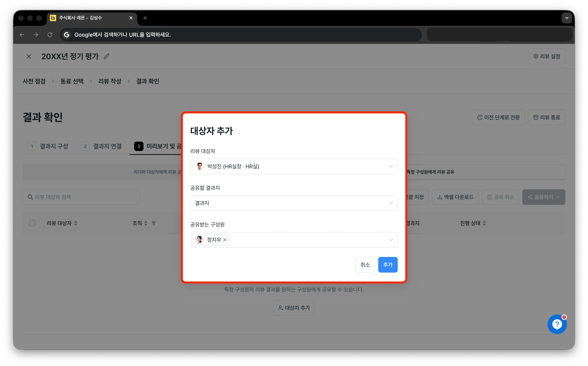Go to the 리뷰 작성 stage

coord(110,81)
